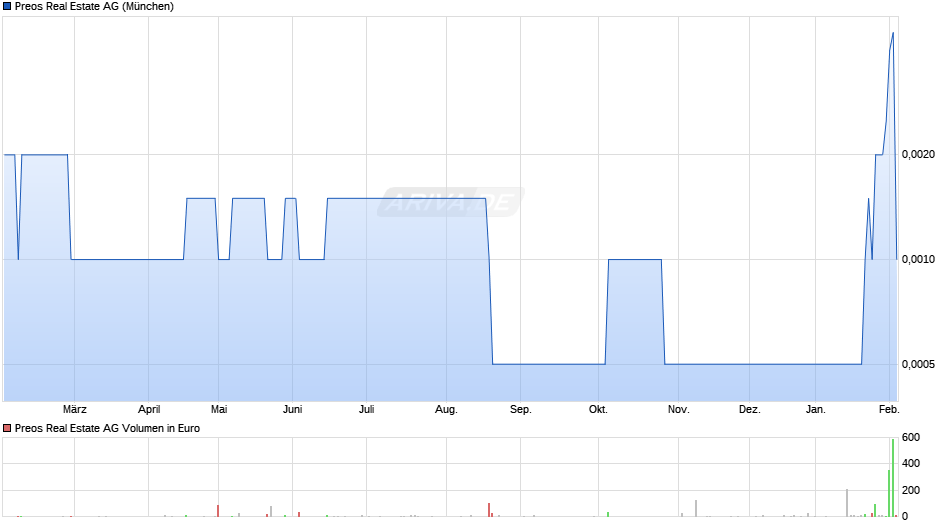Click the 'Juli' month label
The height and width of the screenshot is (526, 940).
tap(367, 410)
